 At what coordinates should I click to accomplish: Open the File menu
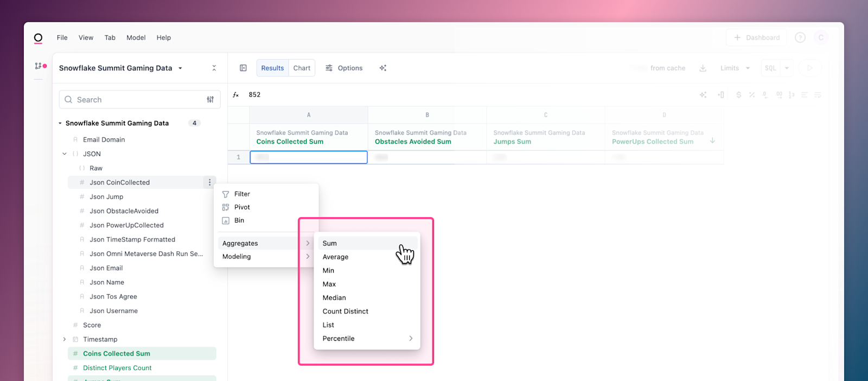pos(62,37)
